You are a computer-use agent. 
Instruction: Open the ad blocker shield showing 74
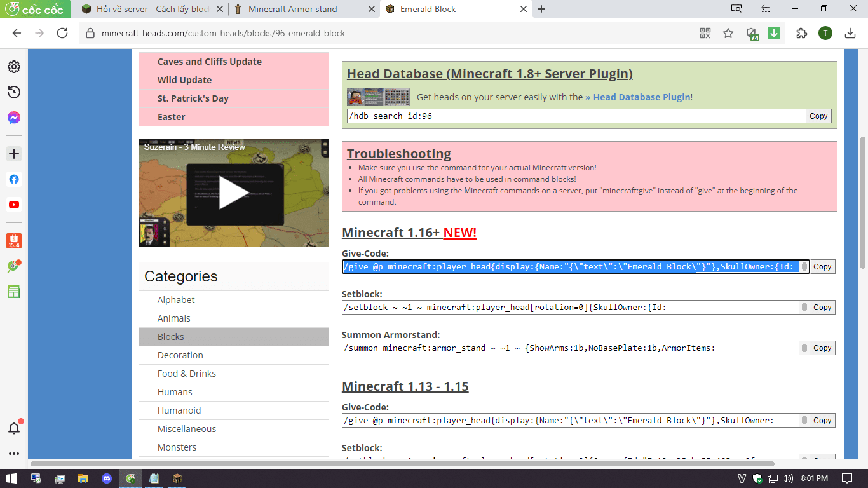tap(752, 34)
